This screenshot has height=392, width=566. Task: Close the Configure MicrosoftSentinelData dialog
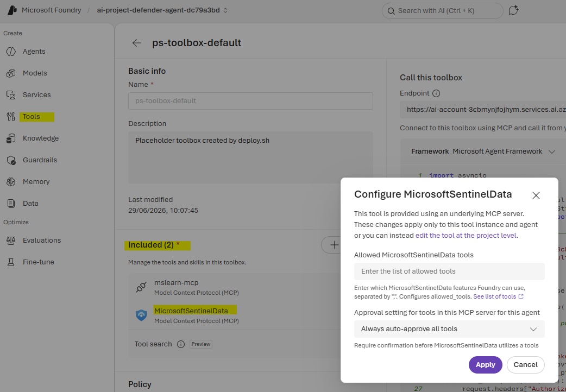(536, 195)
